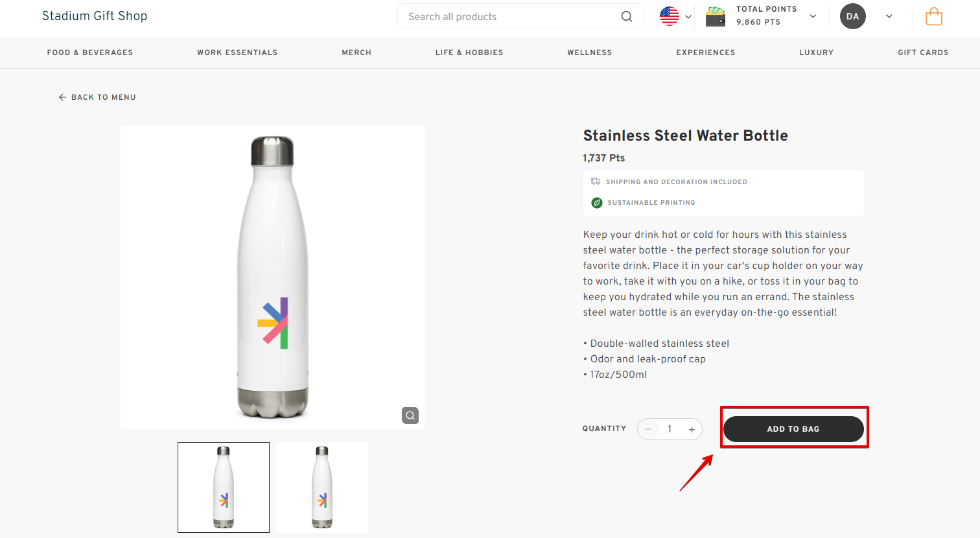Expand the country flag dropdown arrow
980x538 pixels.
point(688,17)
